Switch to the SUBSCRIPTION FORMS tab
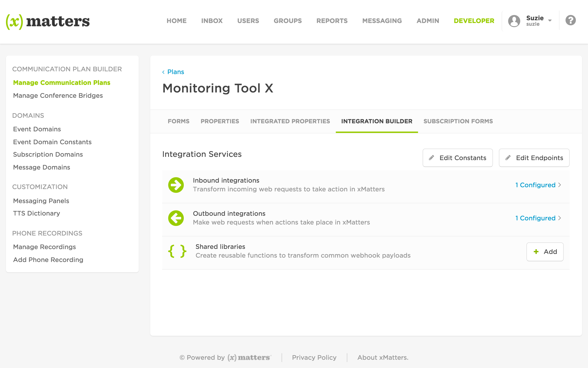The height and width of the screenshot is (368, 588). (458, 121)
